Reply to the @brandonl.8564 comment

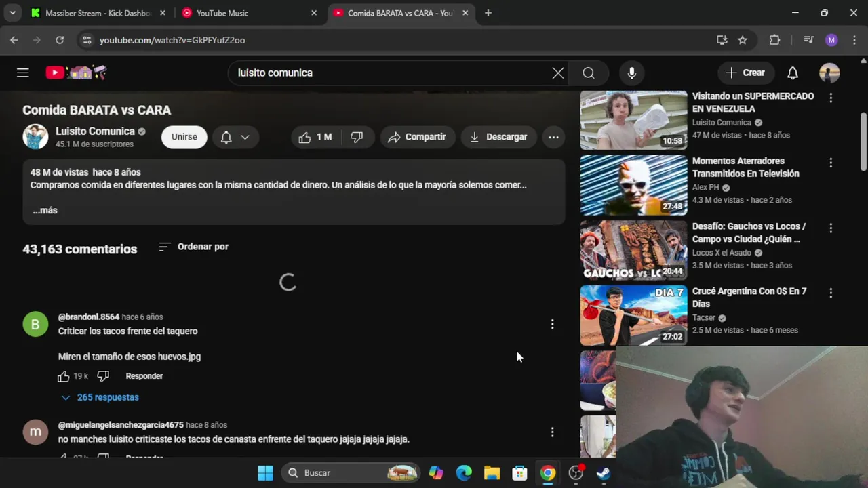[144, 376]
